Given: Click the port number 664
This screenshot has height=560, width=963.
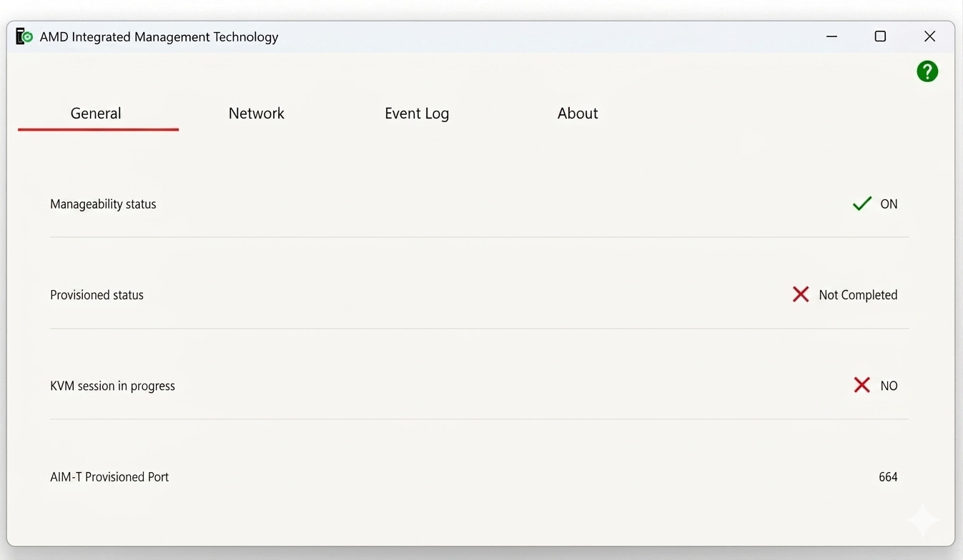Looking at the screenshot, I should (x=888, y=477).
